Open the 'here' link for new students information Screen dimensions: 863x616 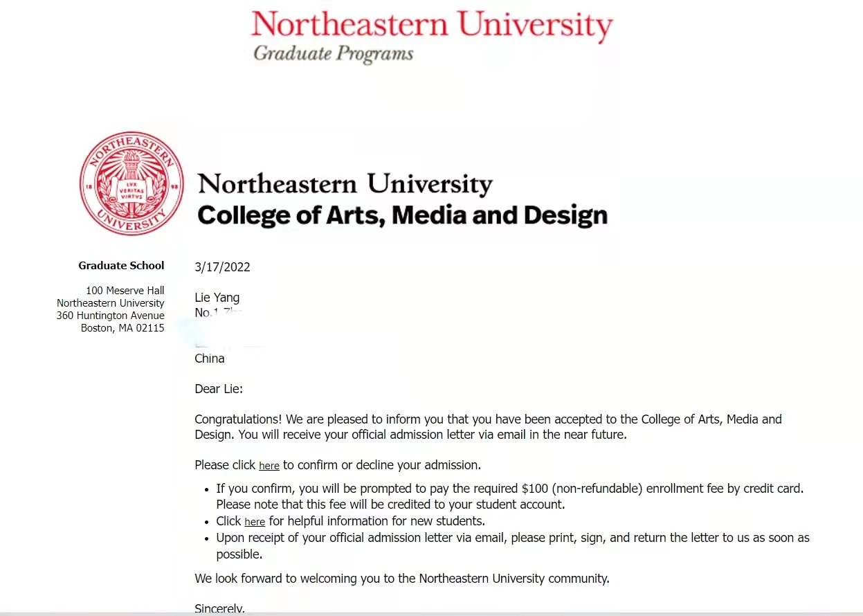tap(255, 522)
